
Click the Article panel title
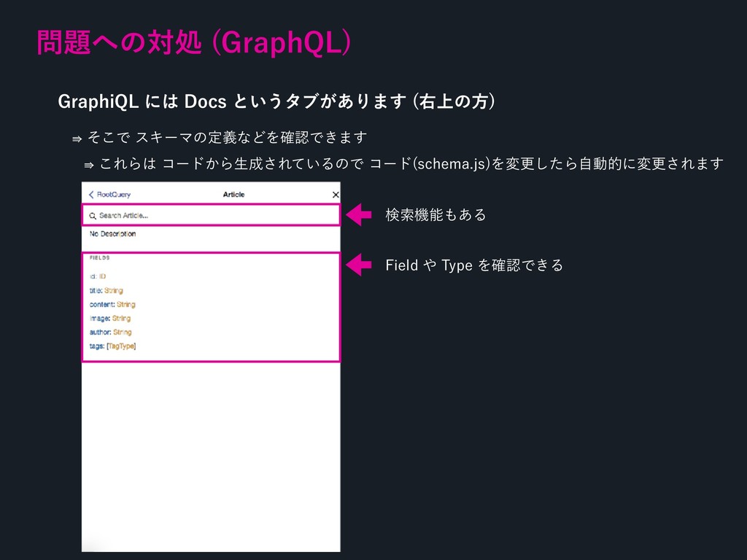233,194
